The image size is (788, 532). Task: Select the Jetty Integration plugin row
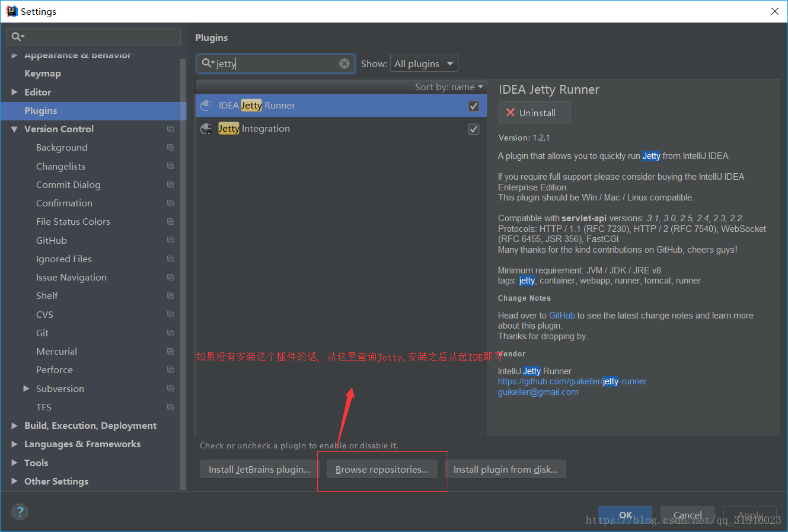pyautogui.click(x=341, y=129)
